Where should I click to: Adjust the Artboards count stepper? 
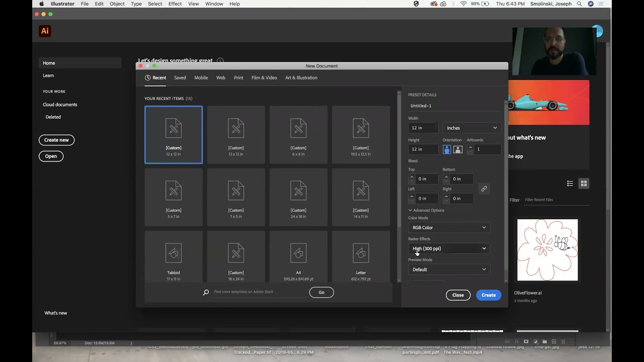click(x=470, y=149)
